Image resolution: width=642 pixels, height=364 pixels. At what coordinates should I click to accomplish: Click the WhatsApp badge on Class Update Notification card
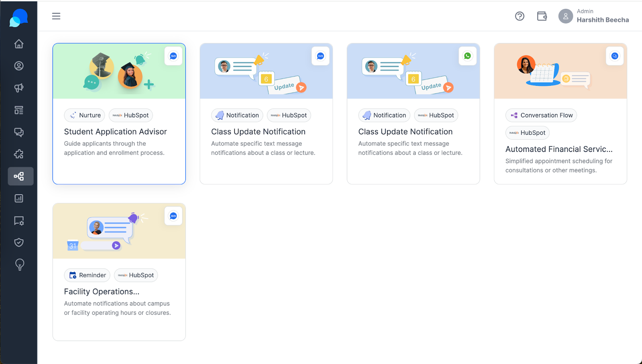coord(467,56)
